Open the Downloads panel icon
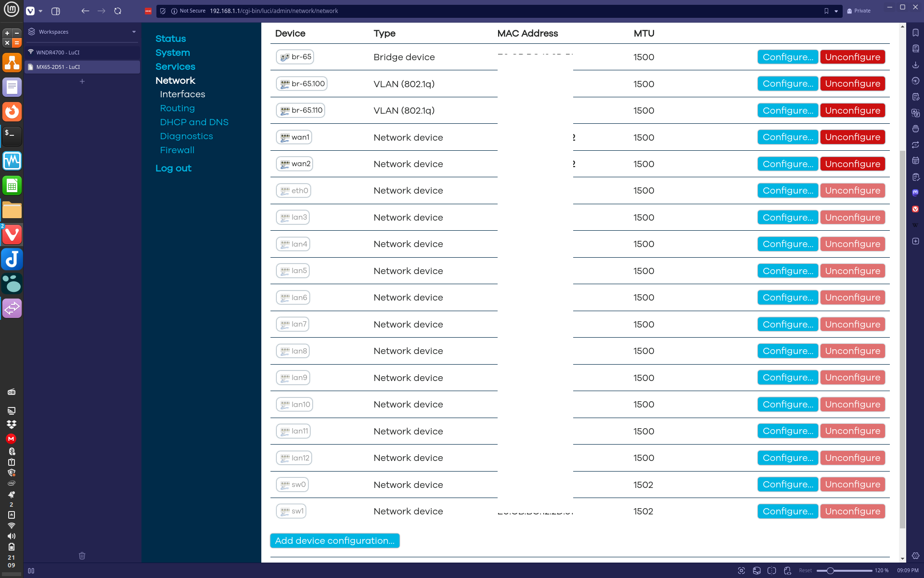The height and width of the screenshot is (578, 924). point(915,65)
